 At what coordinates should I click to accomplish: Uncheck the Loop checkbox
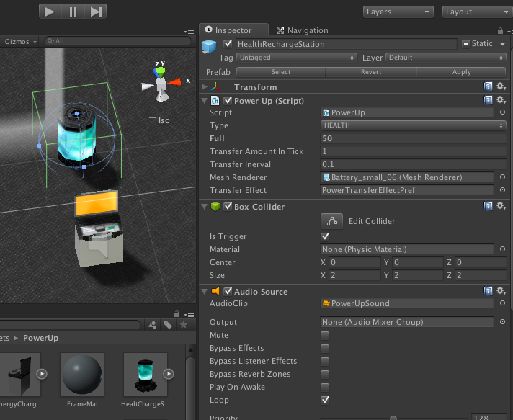coord(325,400)
